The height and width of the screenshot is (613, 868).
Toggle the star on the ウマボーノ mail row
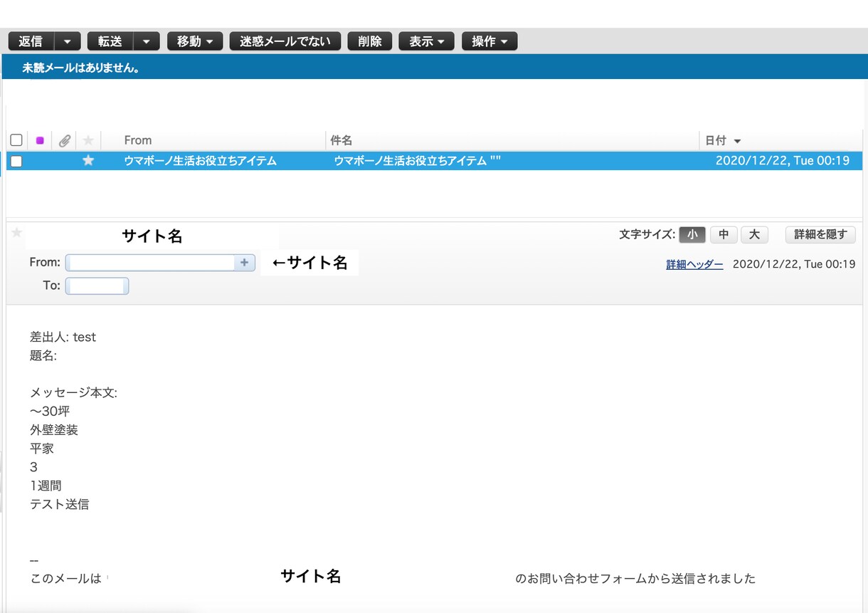click(x=88, y=161)
